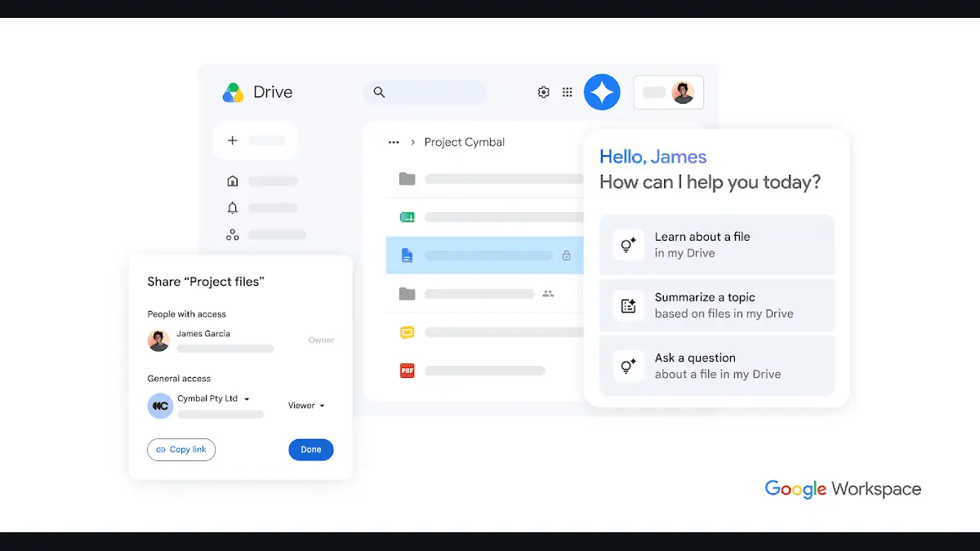Select the yellow Slides file icon

[407, 332]
